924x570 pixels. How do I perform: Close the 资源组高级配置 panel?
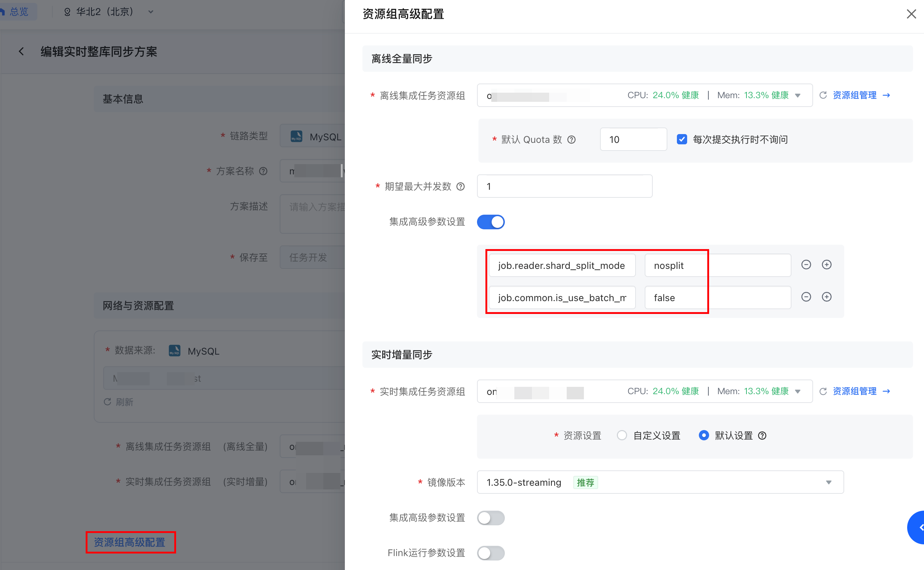pyautogui.click(x=911, y=14)
